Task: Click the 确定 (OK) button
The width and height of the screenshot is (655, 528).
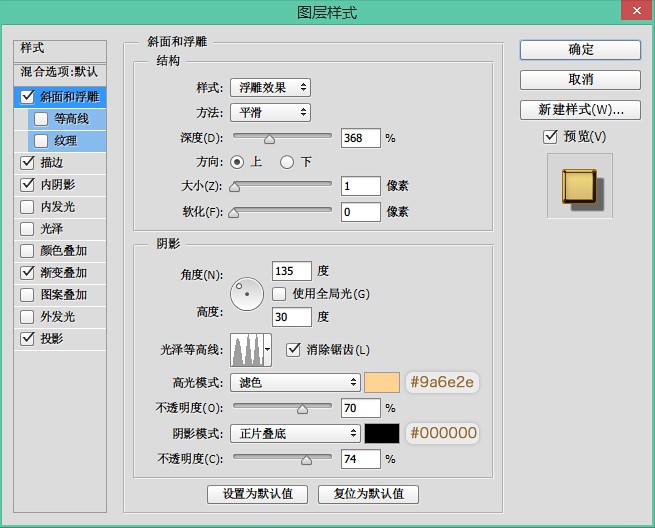Action: tap(580, 50)
